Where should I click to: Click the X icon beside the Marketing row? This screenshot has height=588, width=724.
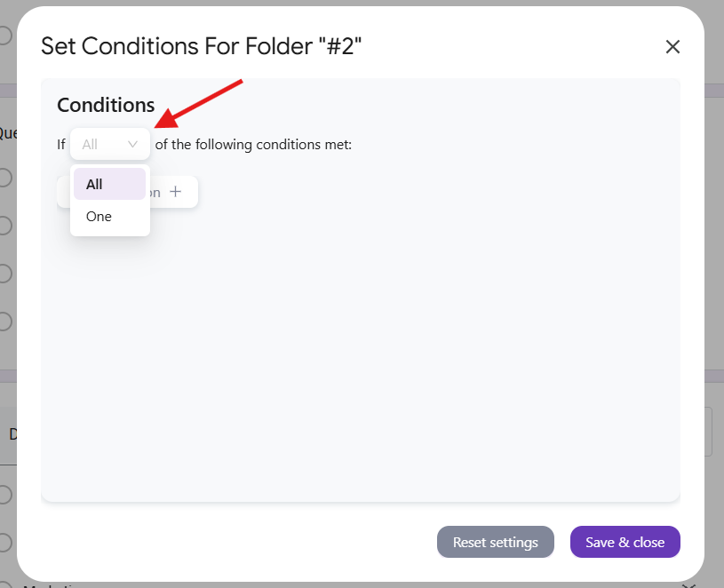[x=688, y=585]
